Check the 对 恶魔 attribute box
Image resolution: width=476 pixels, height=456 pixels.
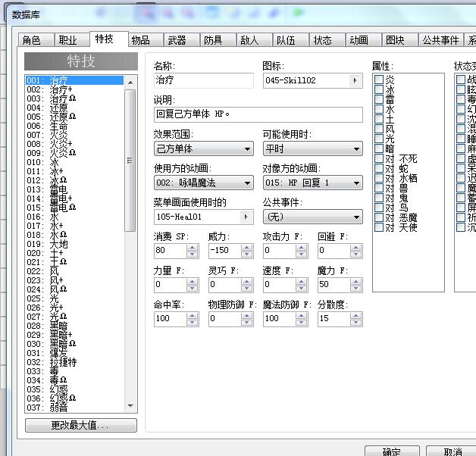click(x=379, y=217)
